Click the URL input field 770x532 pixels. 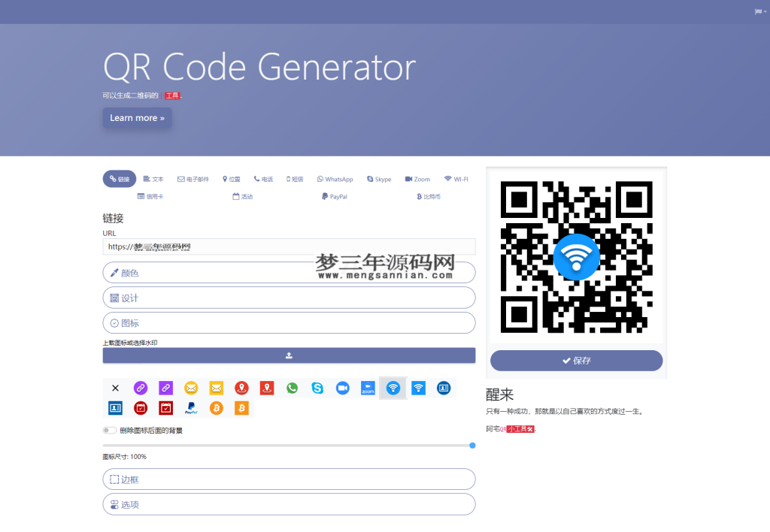(289, 246)
